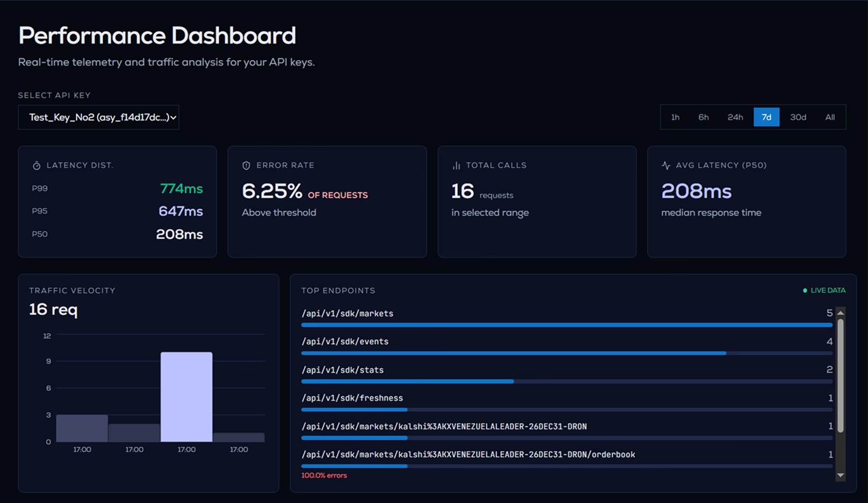868x503 pixels.
Task: Click the shield icon next to Error Rate
Action: coord(246,166)
